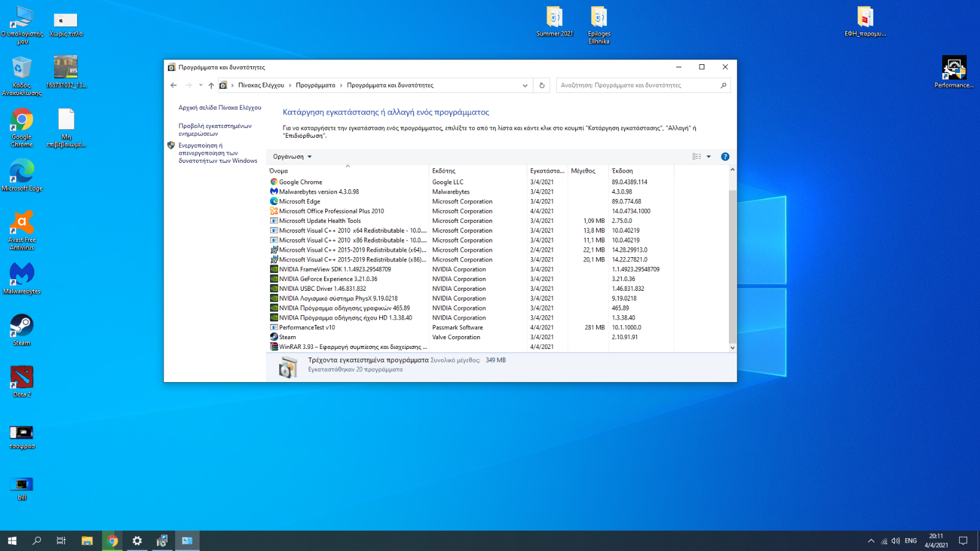Open Task View on taskbar

(61, 541)
